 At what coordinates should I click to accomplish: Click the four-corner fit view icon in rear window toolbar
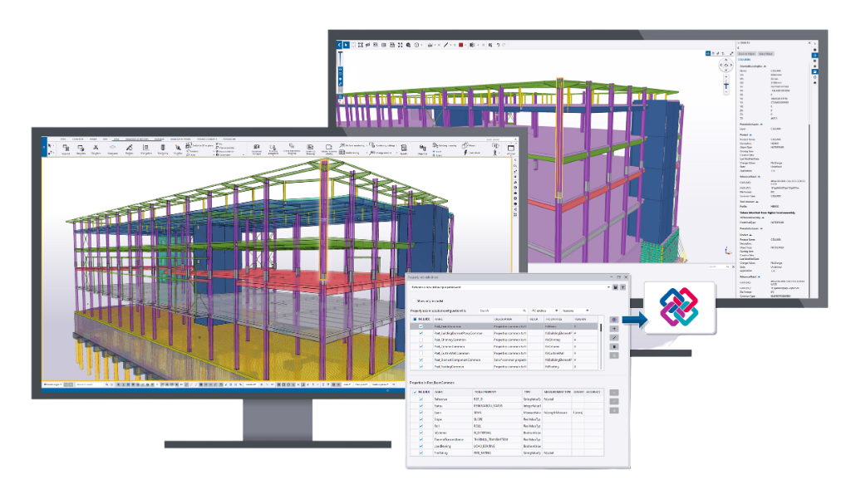pos(401,45)
